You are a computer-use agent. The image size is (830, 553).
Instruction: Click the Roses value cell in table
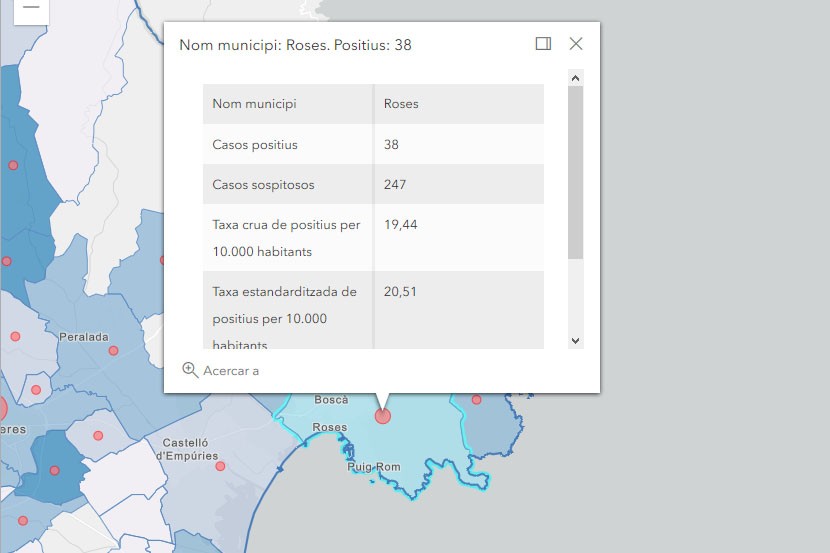[459, 104]
